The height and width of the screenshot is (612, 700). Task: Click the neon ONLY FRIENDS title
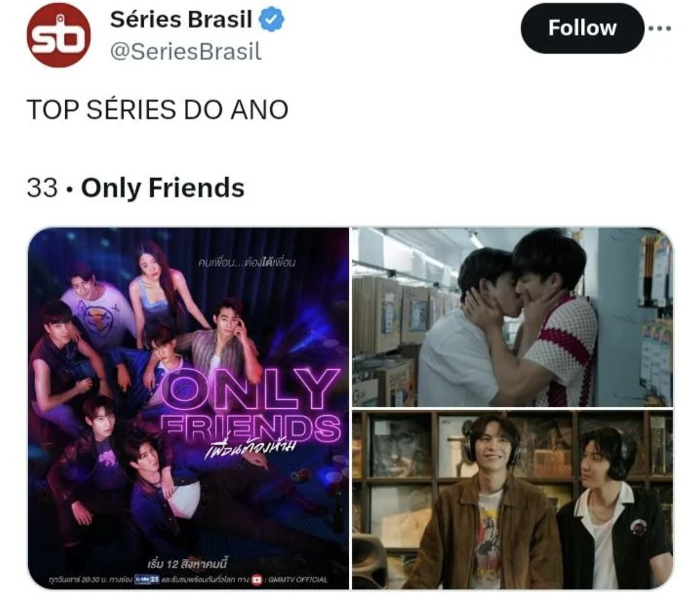(x=250, y=406)
